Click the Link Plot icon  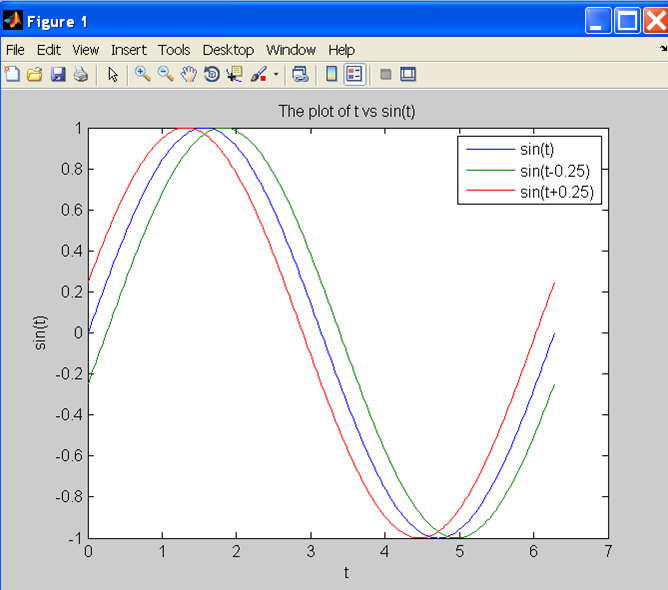point(300,74)
